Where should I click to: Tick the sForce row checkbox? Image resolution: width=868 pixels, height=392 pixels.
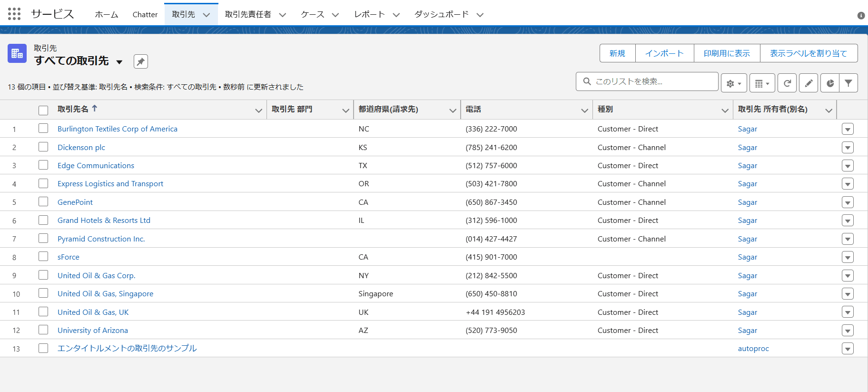[43, 256]
